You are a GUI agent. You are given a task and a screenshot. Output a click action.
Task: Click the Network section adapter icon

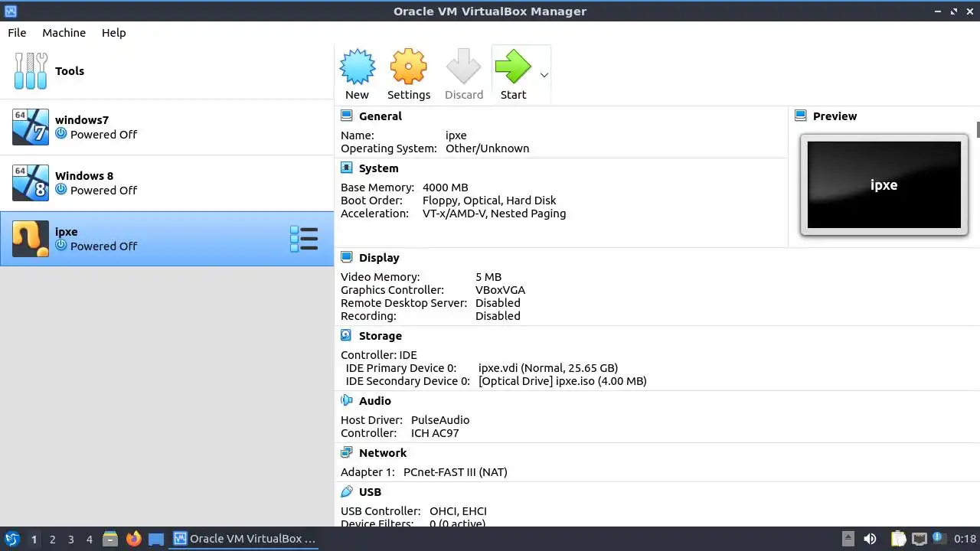[x=346, y=452]
